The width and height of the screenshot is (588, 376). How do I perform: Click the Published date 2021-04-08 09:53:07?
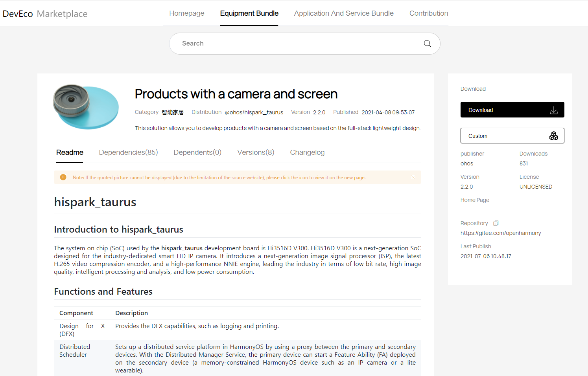tap(388, 112)
